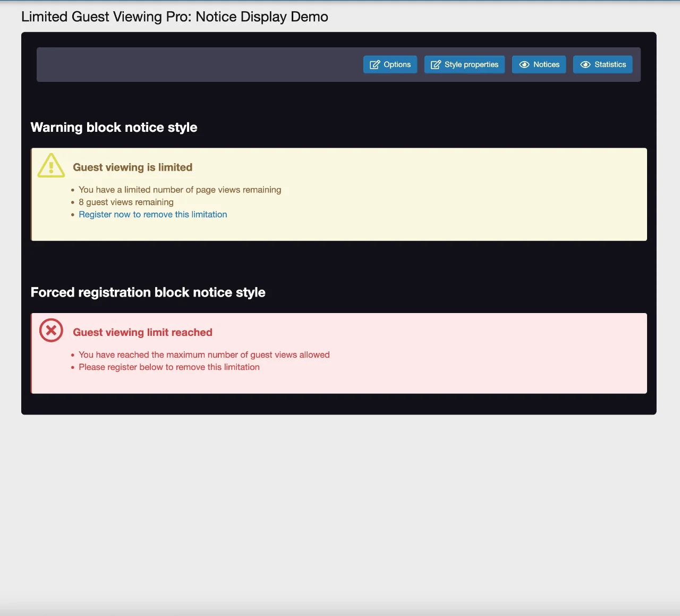Click the edit icon beside Style properties

point(436,65)
